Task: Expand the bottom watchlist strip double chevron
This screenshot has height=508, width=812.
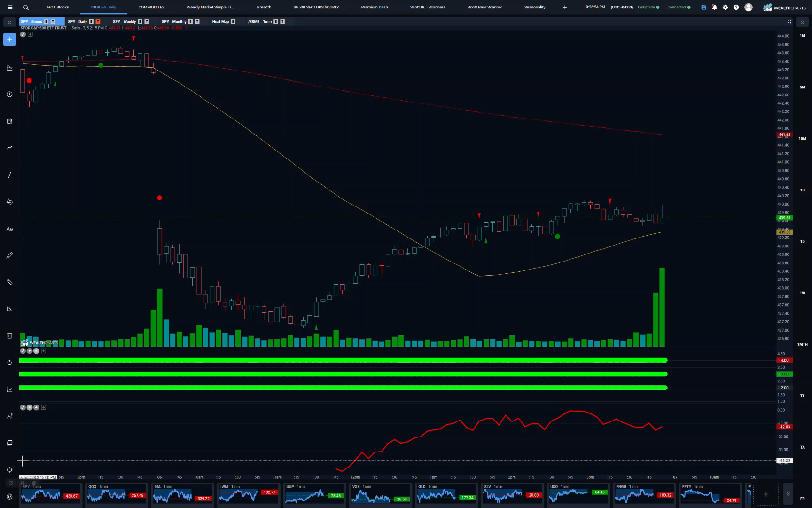Action: (x=788, y=494)
